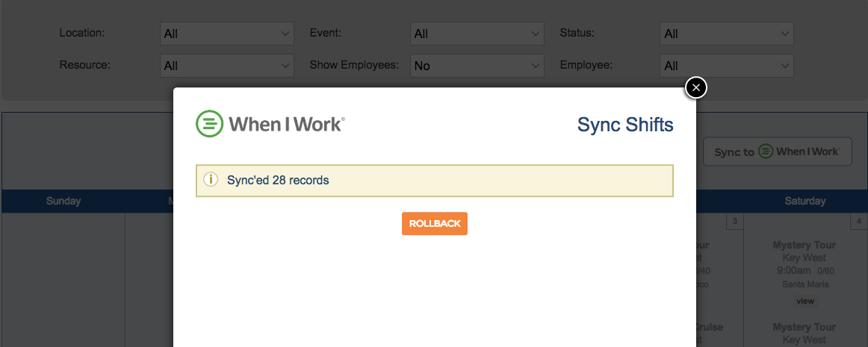Click day number 3 on the calendar
The image size is (868, 347).
tap(734, 222)
